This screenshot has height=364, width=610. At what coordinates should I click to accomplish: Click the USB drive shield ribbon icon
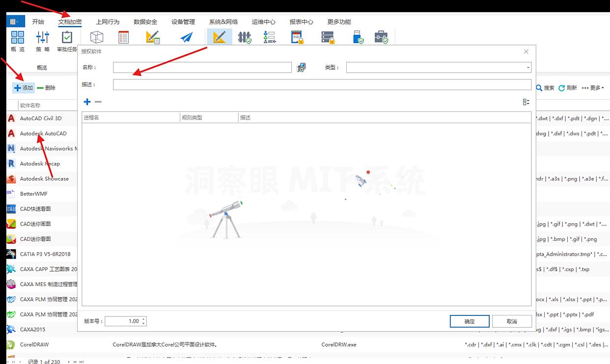(359, 37)
